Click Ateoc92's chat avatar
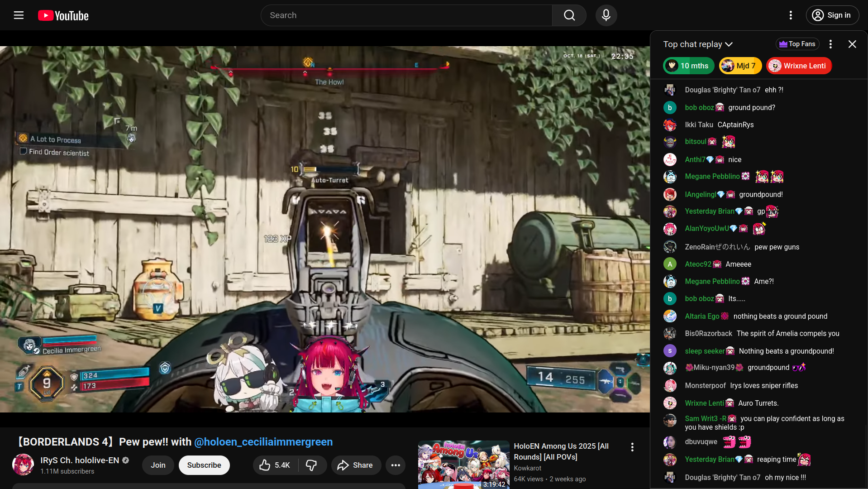 (x=670, y=264)
